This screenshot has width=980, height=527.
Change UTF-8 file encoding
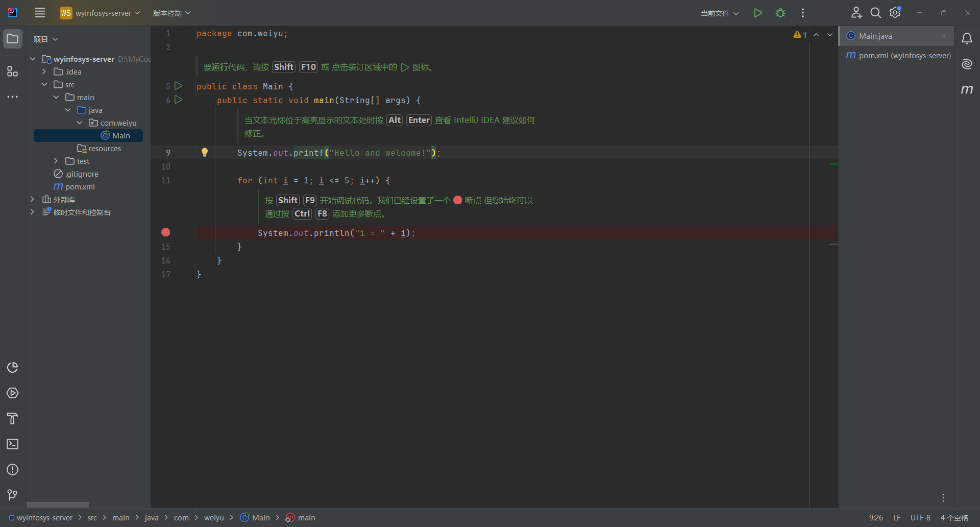point(921,517)
